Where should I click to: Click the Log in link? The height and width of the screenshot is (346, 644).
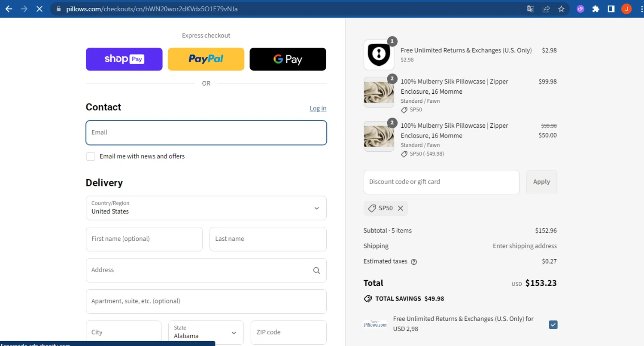[x=318, y=108]
